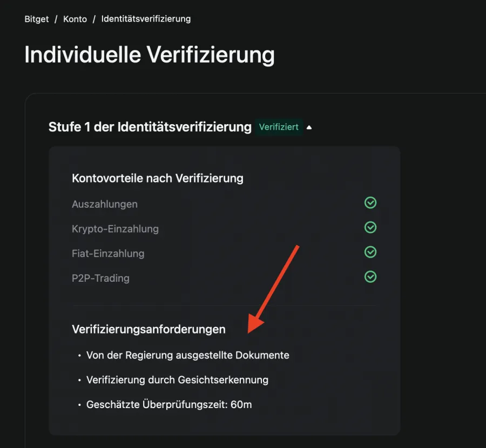Click the Verifiziert status badge
The image size is (486, 448).
279,127
